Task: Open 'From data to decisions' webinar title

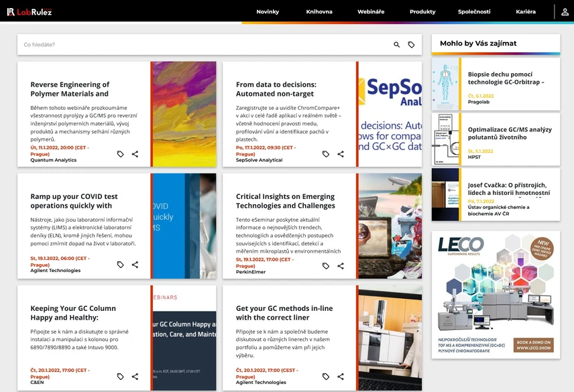Action: point(276,89)
